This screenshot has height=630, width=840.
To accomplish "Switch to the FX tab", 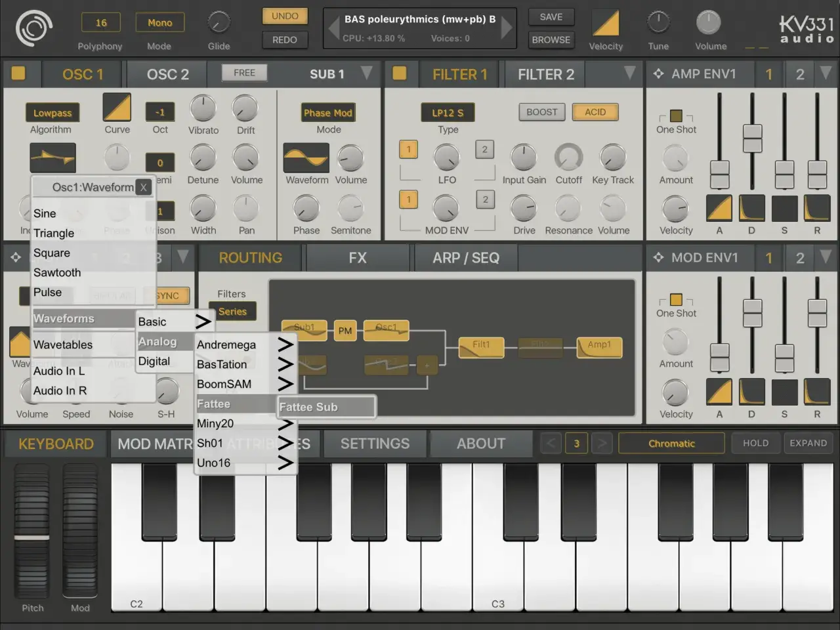I will click(358, 258).
